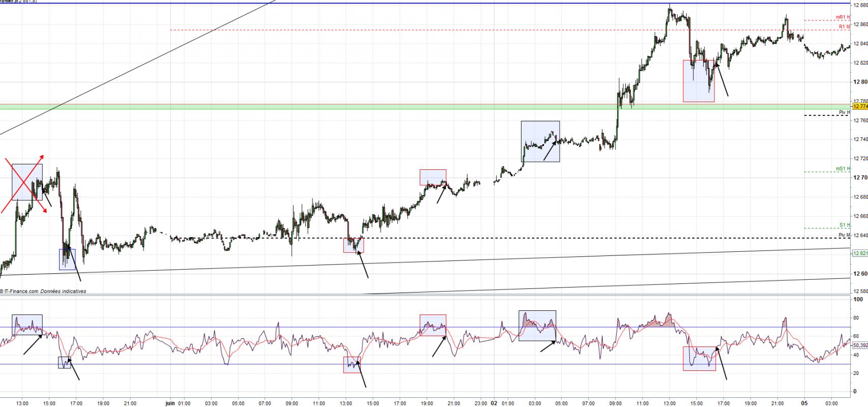This screenshot has height=407, width=868.
Task: Select the Piv M pivot label
Action: (x=844, y=235)
